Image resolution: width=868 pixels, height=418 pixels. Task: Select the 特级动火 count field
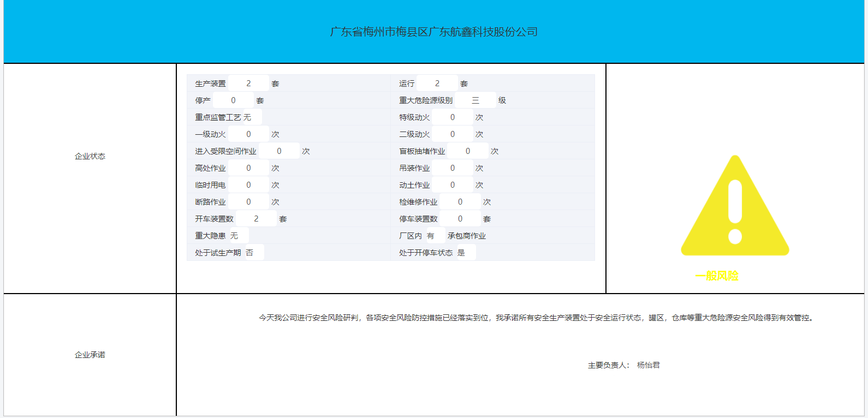click(452, 117)
